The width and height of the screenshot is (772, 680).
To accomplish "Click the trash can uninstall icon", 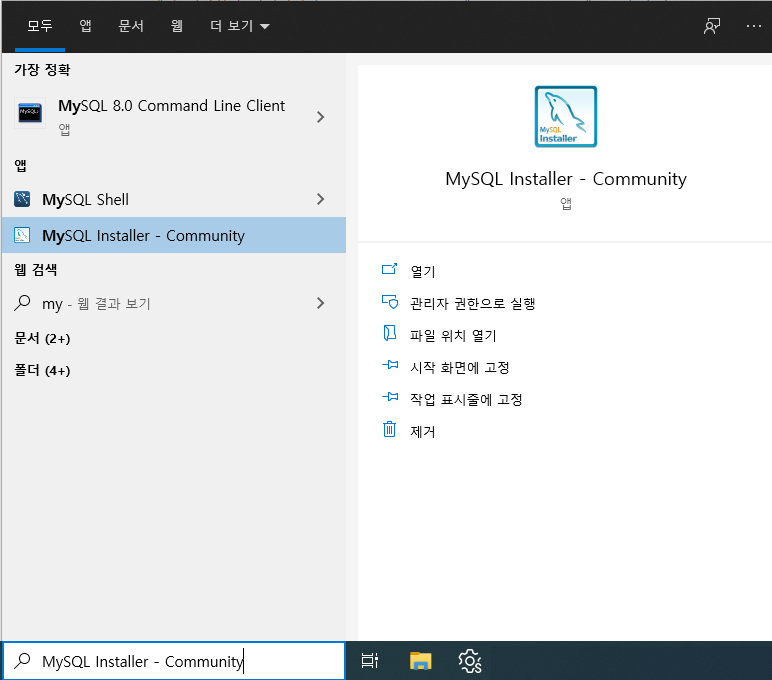I will pos(389,429).
